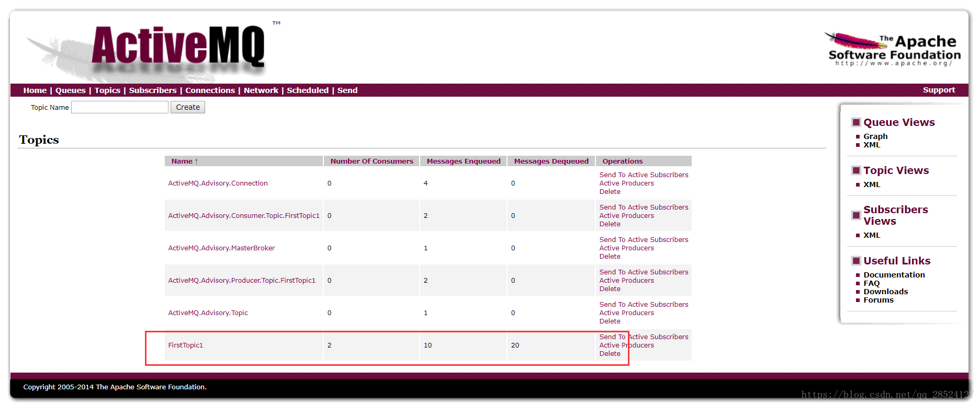Open the Network navigation item

click(261, 90)
